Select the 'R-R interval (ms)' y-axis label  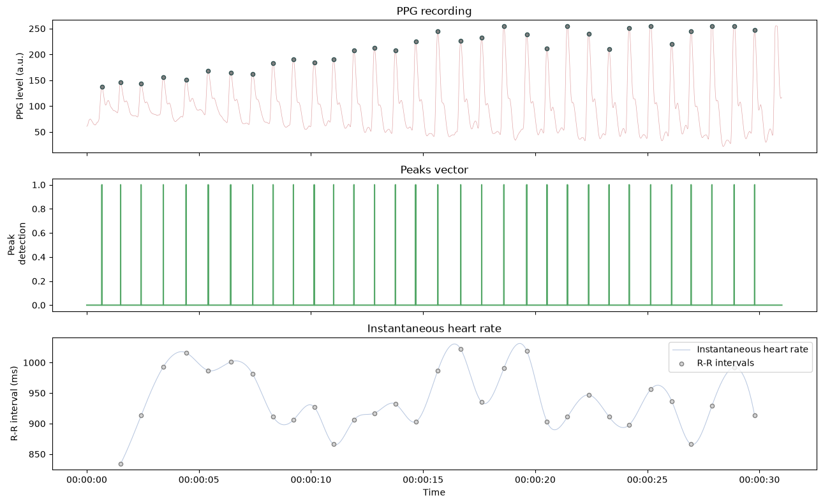(15, 404)
